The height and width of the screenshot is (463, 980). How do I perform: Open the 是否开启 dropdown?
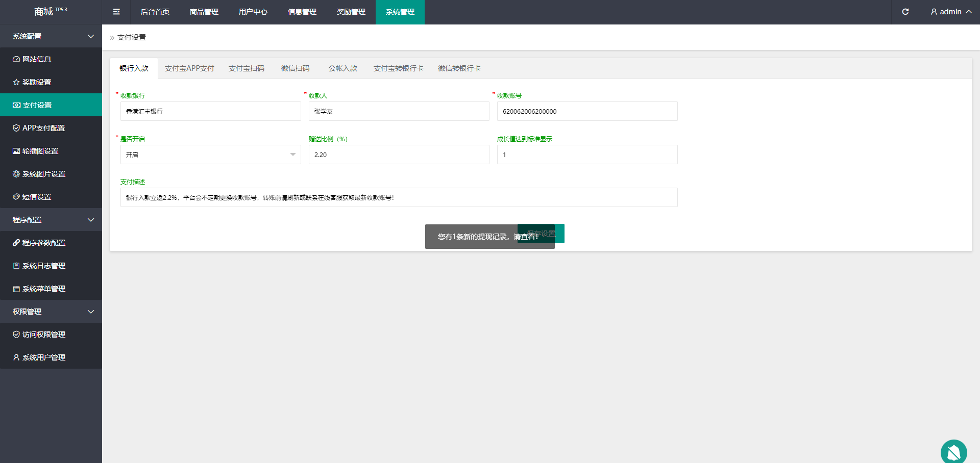(x=210, y=155)
